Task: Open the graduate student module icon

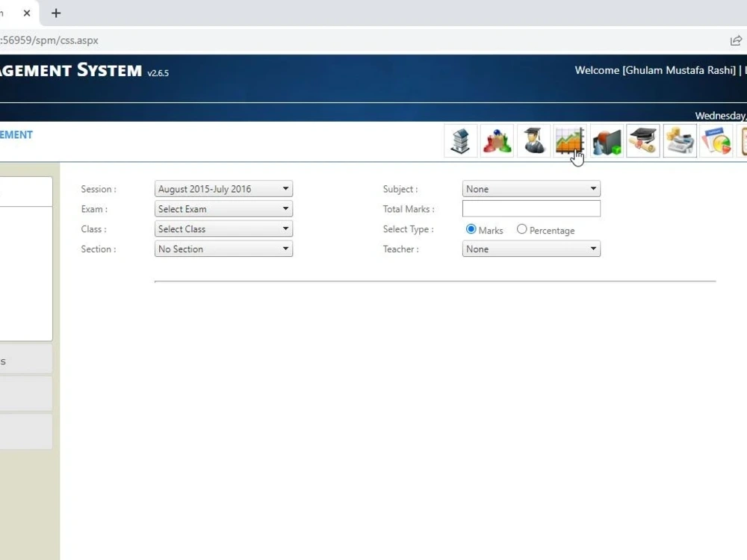Action: tap(533, 141)
